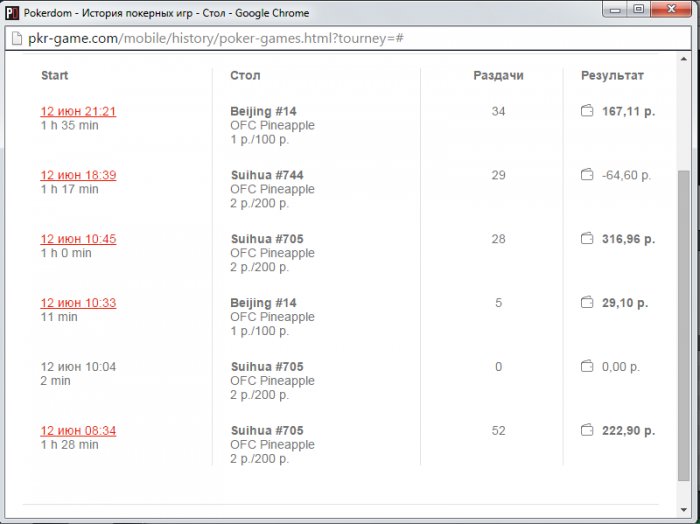Click the result value 316,96 р.
Screen dimensions: 700x524
pyautogui.click(x=628, y=239)
